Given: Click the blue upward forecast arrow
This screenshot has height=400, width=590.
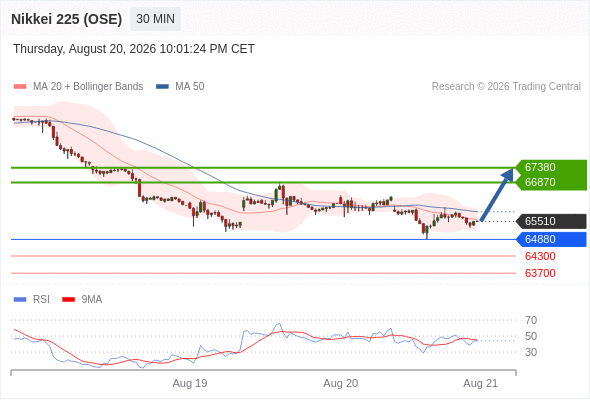Looking at the screenshot, I should (x=497, y=195).
